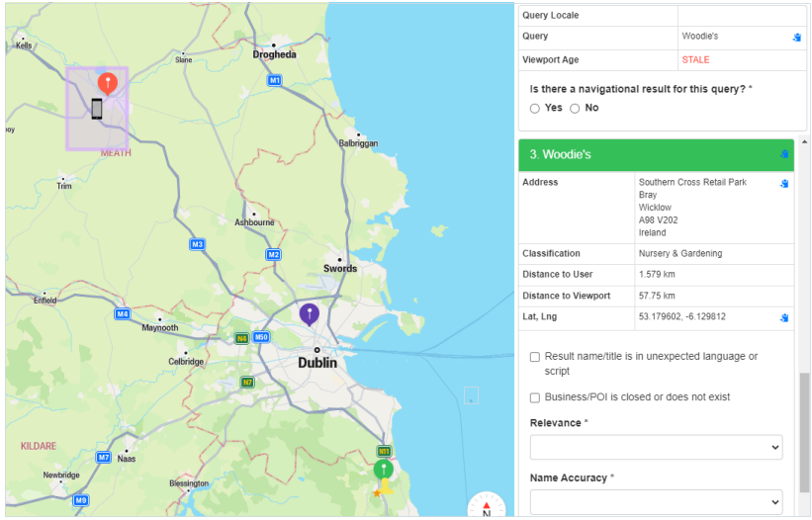The height and width of the screenshot is (520, 812).
Task: Click the N7 road shield
Action: point(247,383)
